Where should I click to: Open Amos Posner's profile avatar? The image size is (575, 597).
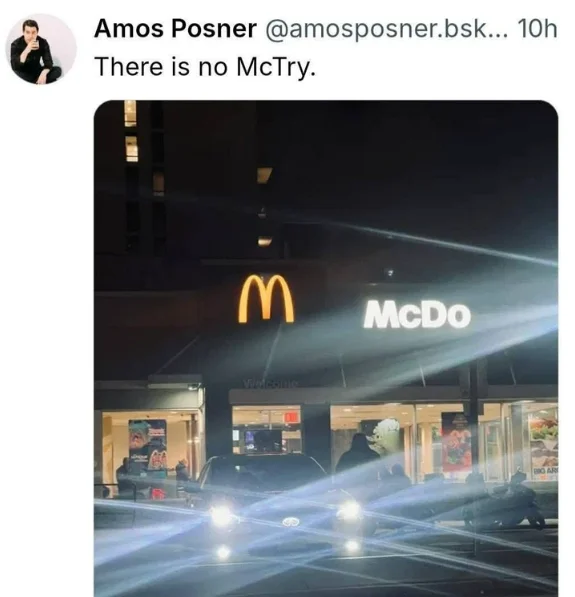tap(41, 49)
